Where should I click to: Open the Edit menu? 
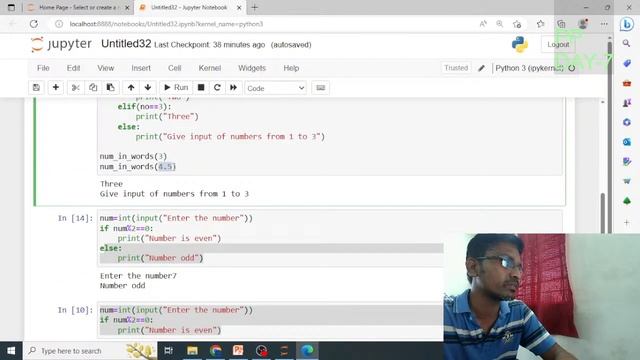(x=73, y=68)
